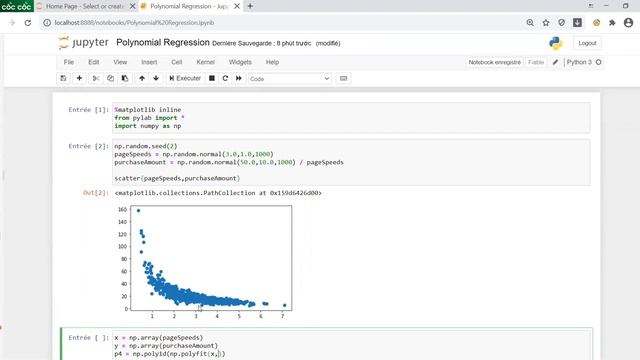Click the np.random.seed(2) code line
640x360 pixels.
coord(146,146)
